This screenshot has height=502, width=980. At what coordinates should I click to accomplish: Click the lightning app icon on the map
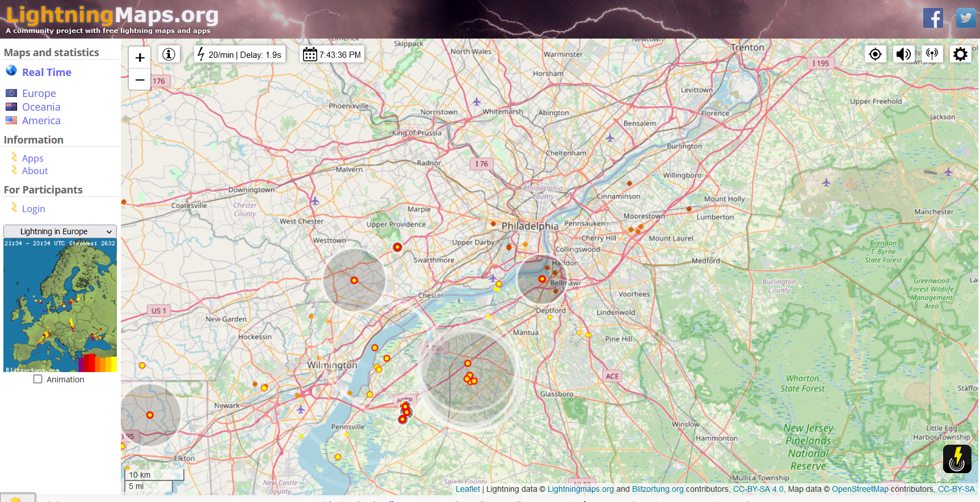point(957,458)
